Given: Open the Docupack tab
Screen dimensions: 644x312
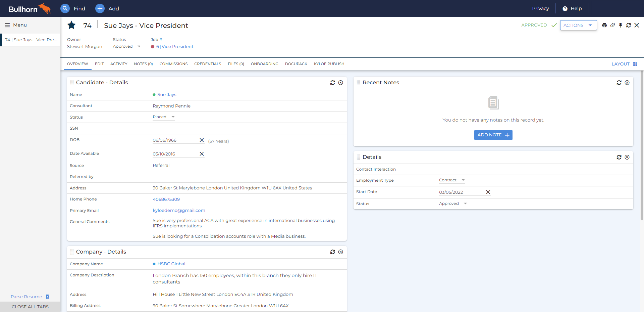Looking at the screenshot, I should (296, 64).
